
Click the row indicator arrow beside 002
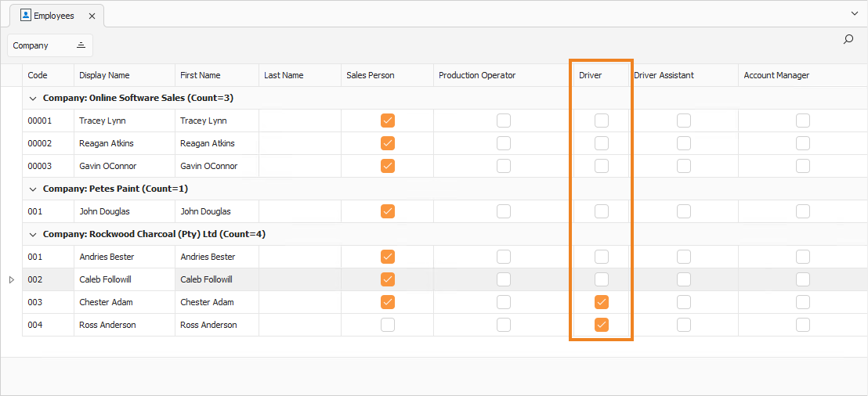tap(11, 280)
